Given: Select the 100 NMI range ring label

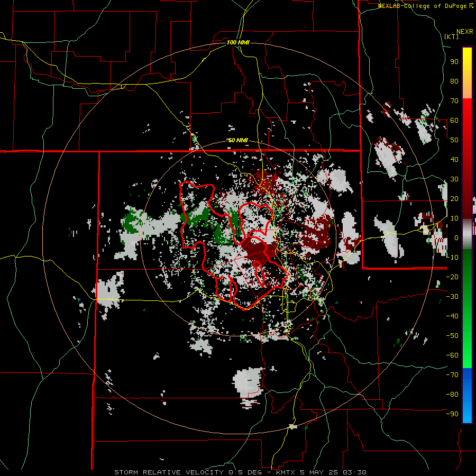Looking at the screenshot, I should coord(238,42).
